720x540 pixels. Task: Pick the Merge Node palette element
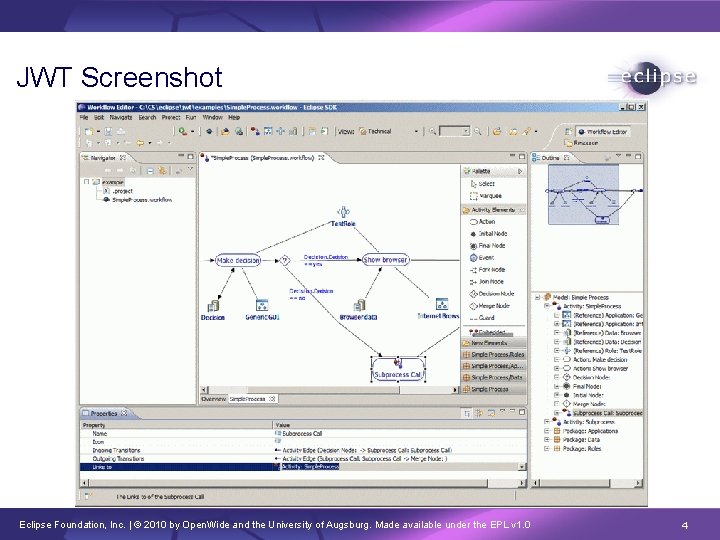point(489,306)
